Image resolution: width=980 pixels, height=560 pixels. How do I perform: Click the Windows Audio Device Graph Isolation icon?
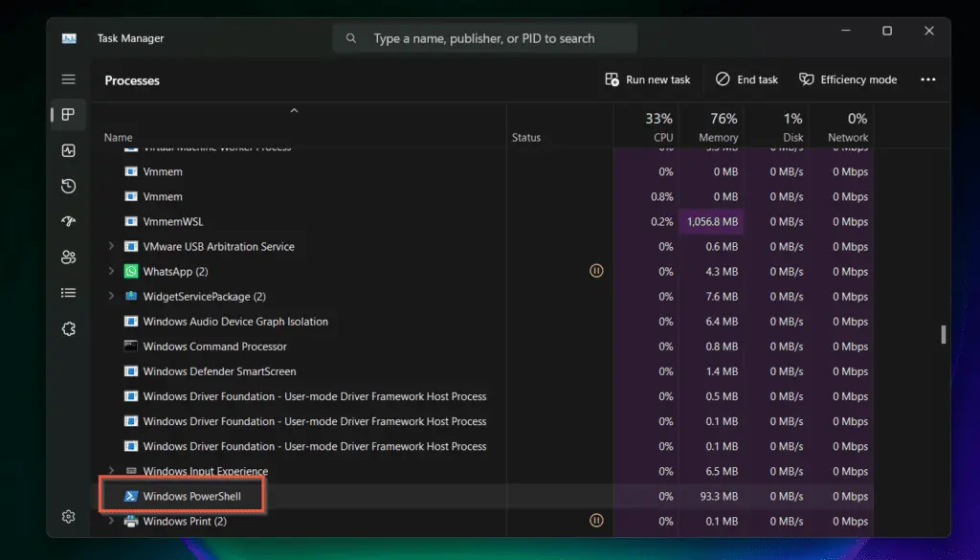(130, 322)
